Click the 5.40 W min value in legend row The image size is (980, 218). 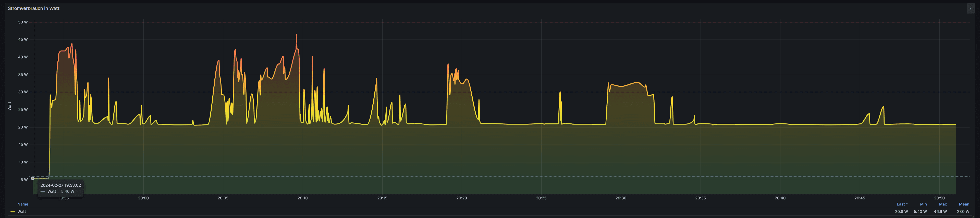click(x=920, y=212)
